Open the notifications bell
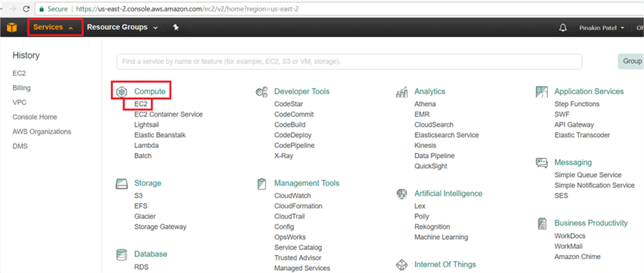The width and height of the screenshot is (644, 273). click(x=562, y=28)
